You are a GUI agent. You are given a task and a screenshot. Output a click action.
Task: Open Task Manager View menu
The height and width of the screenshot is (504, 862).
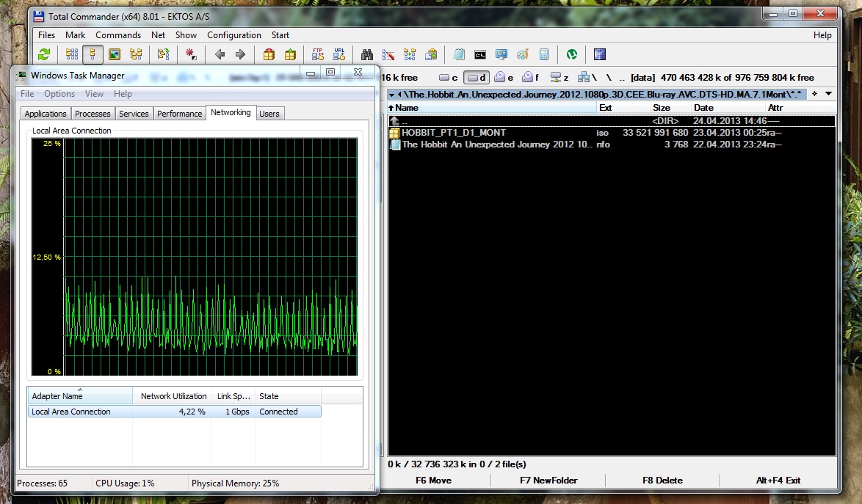(x=94, y=94)
